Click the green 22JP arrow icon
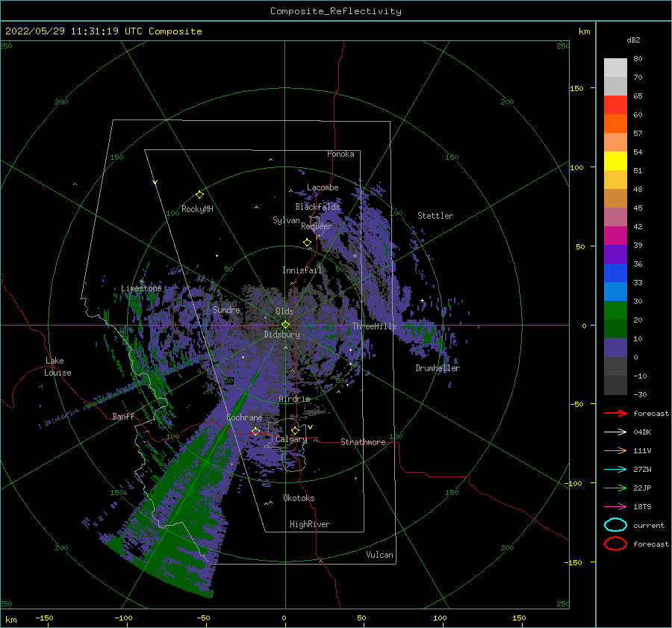This screenshot has width=672, height=628. click(615, 488)
